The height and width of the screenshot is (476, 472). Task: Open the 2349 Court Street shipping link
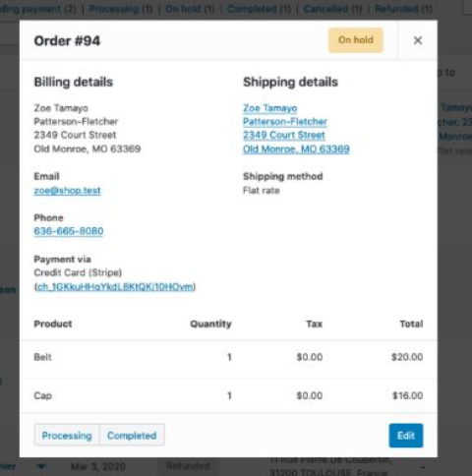[x=284, y=135]
